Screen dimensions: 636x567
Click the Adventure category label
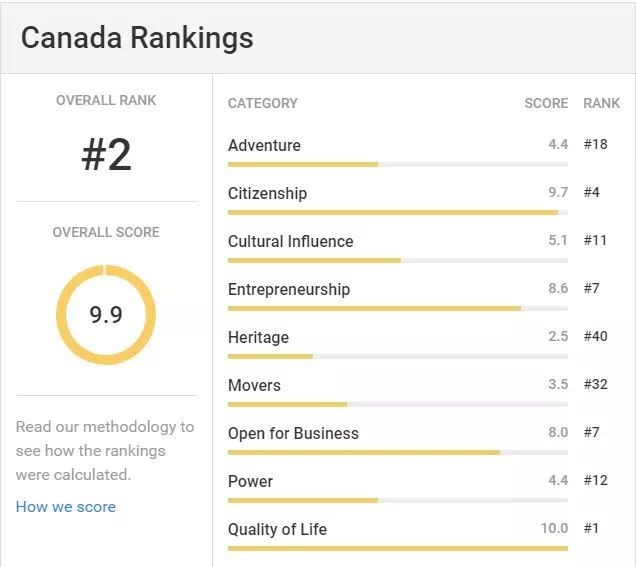[264, 145]
